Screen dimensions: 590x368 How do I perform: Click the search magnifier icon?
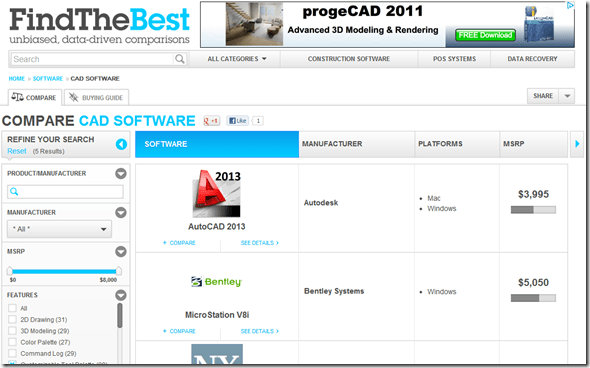click(x=180, y=59)
